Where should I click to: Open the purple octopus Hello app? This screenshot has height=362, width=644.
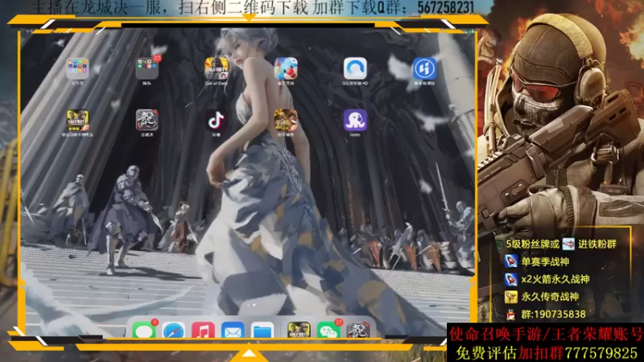[355, 120]
